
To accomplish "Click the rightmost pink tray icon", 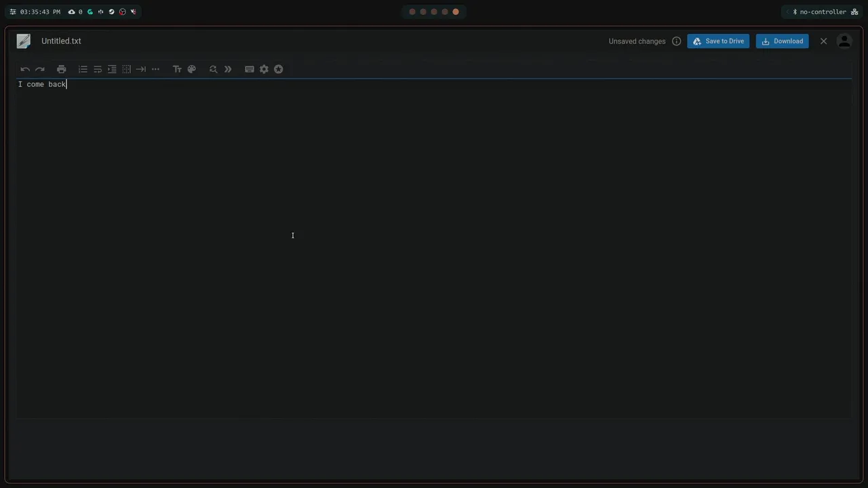I will [x=134, y=12].
